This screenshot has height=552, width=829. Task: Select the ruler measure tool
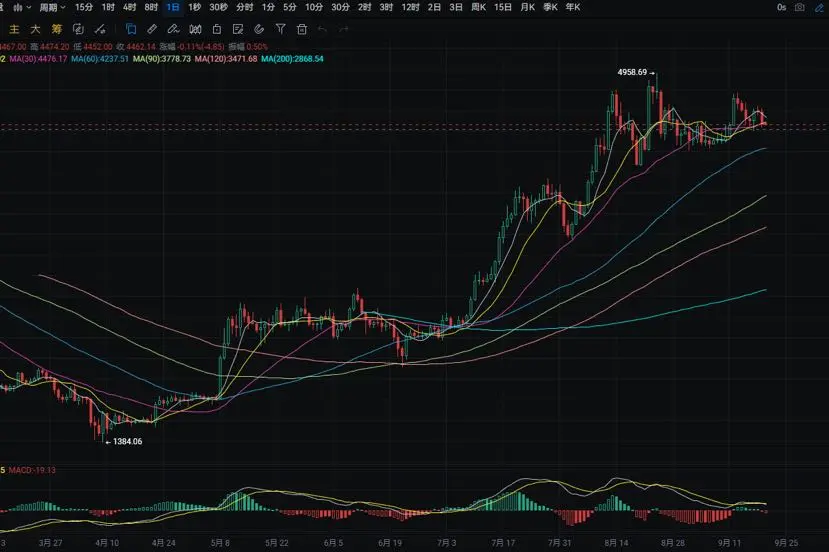152,30
